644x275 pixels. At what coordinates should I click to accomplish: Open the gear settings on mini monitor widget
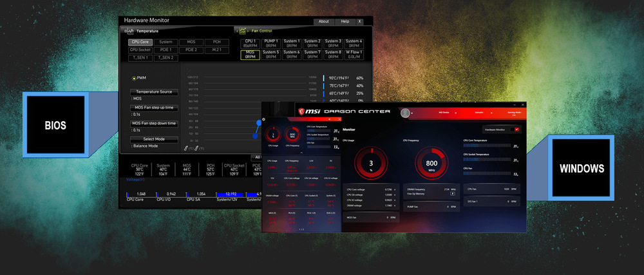(263, 119)
